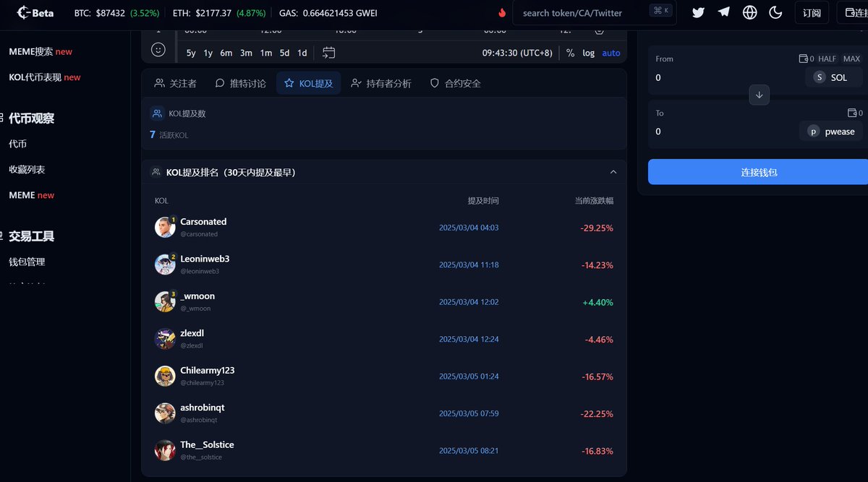Click the 订阅 subscribe button
This screenshot has height=482, width=868.
(x=812, y=12)
